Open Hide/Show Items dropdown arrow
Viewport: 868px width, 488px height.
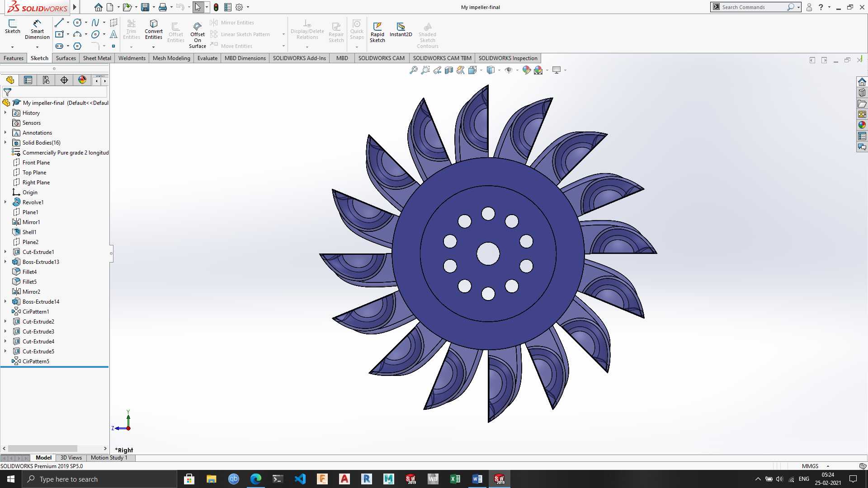pyautogui.click(x=517, y=70)
